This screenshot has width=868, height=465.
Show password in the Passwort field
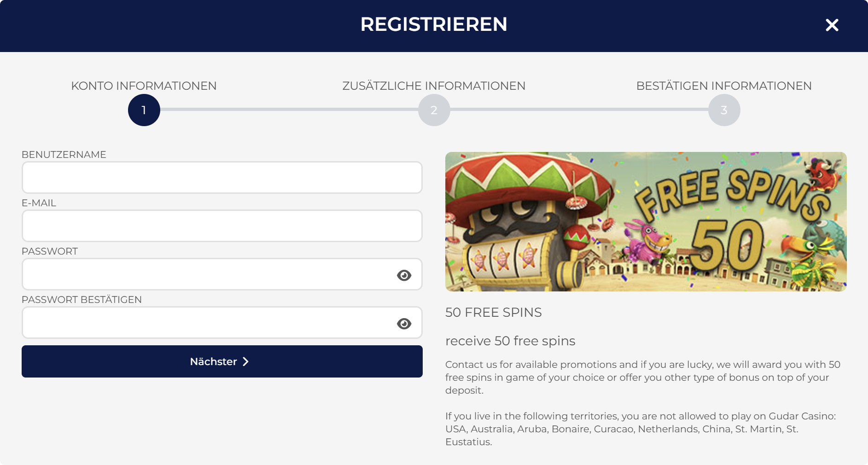(x=404, y=275)
